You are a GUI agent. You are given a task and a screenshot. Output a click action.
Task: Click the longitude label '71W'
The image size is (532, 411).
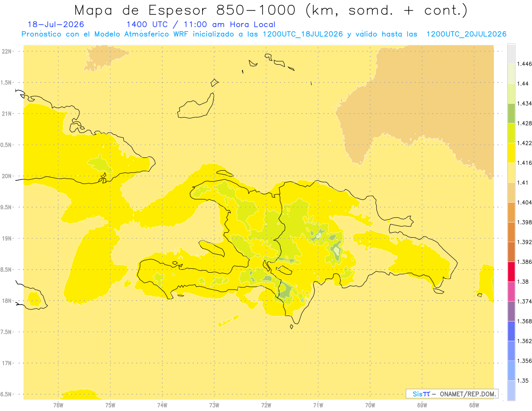click(318, 405)
